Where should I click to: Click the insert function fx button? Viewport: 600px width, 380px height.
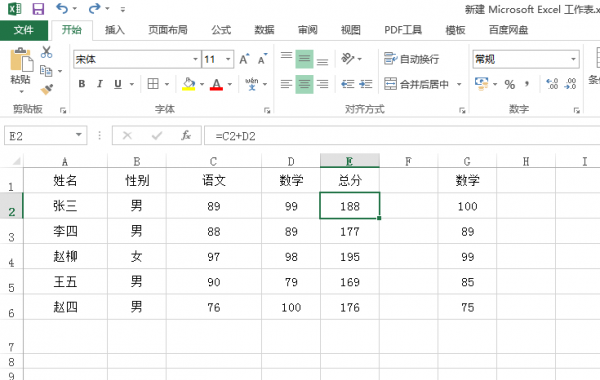[x=186, y=135]
